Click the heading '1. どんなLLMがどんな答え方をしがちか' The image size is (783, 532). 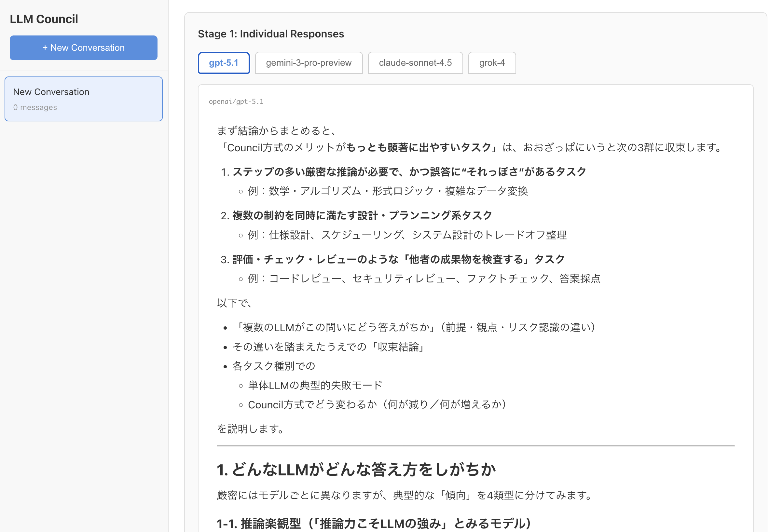356,469
